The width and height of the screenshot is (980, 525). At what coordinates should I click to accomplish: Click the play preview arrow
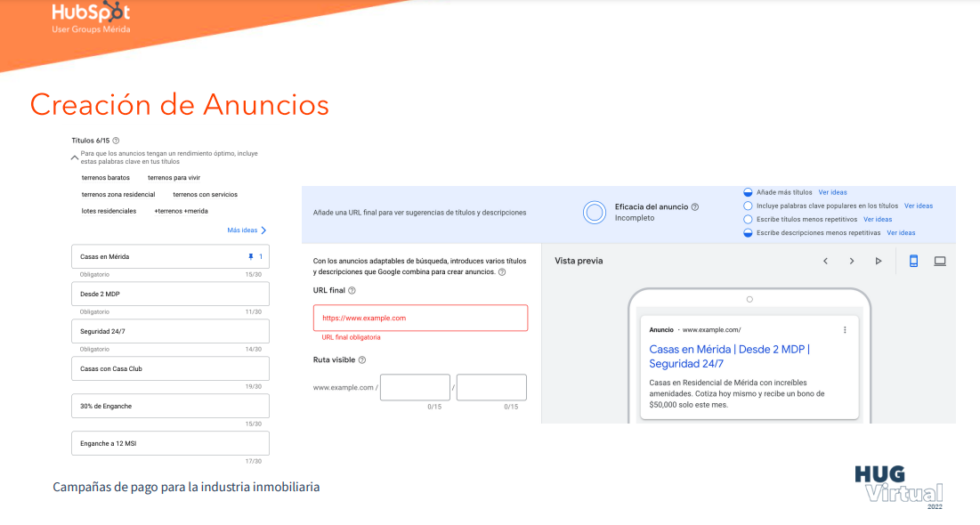[878, 261]
